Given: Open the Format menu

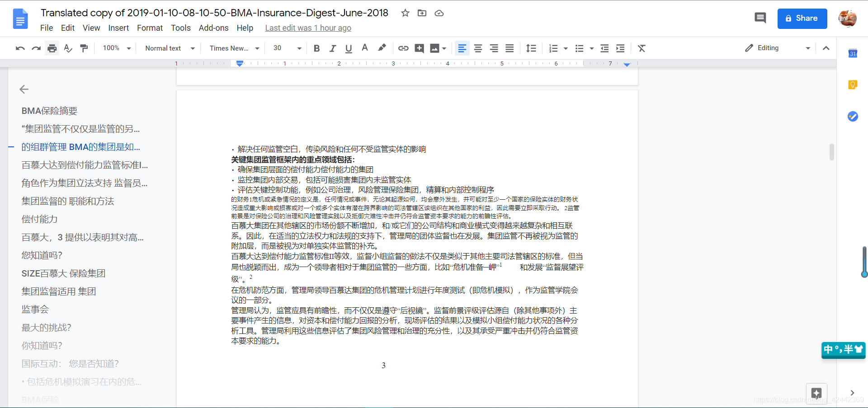Looking at the screenshot, I should pos(150,28).
